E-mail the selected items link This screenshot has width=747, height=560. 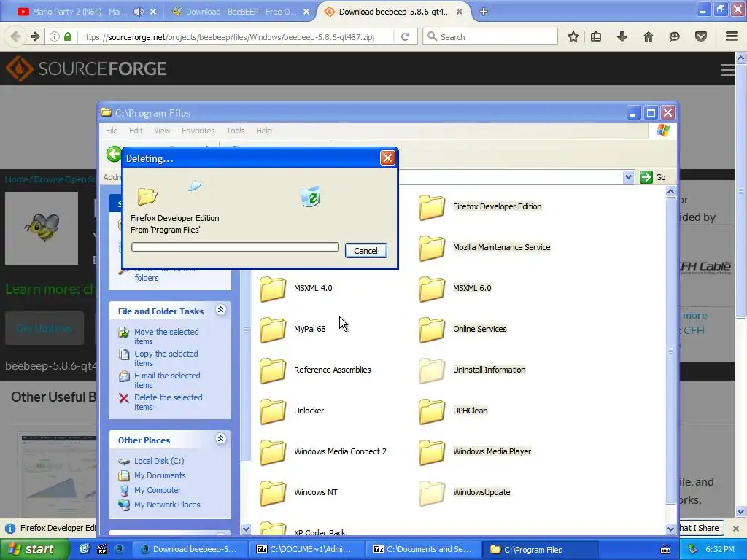[167, 380]
